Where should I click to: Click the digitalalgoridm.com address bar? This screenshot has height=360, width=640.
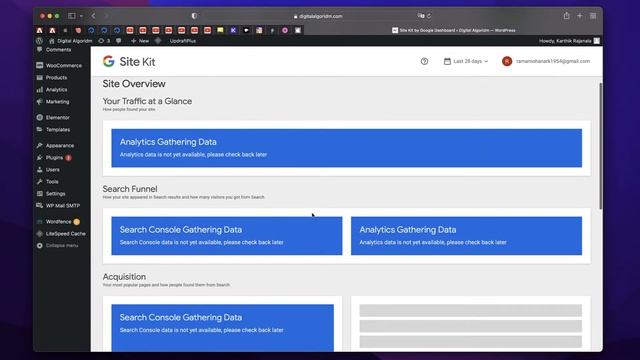tap(318, 16)
